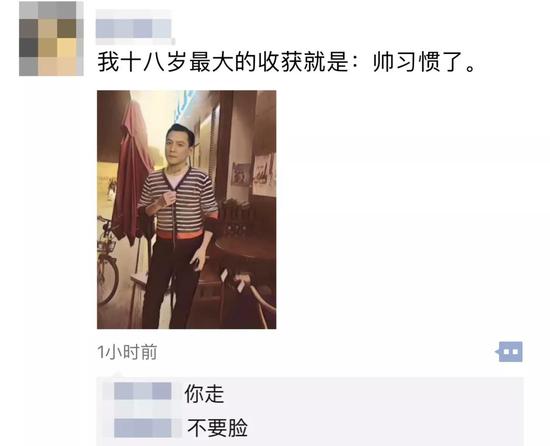Click the striped cardigan in the photo
The width and height of the screenshot is (550, 446).
click(x=179, y=203)
